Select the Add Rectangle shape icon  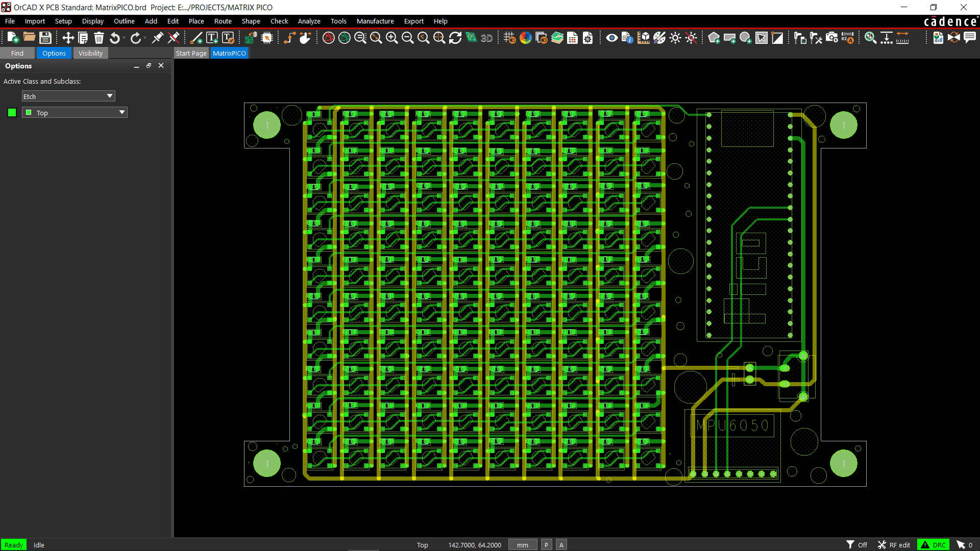(729, 38)
